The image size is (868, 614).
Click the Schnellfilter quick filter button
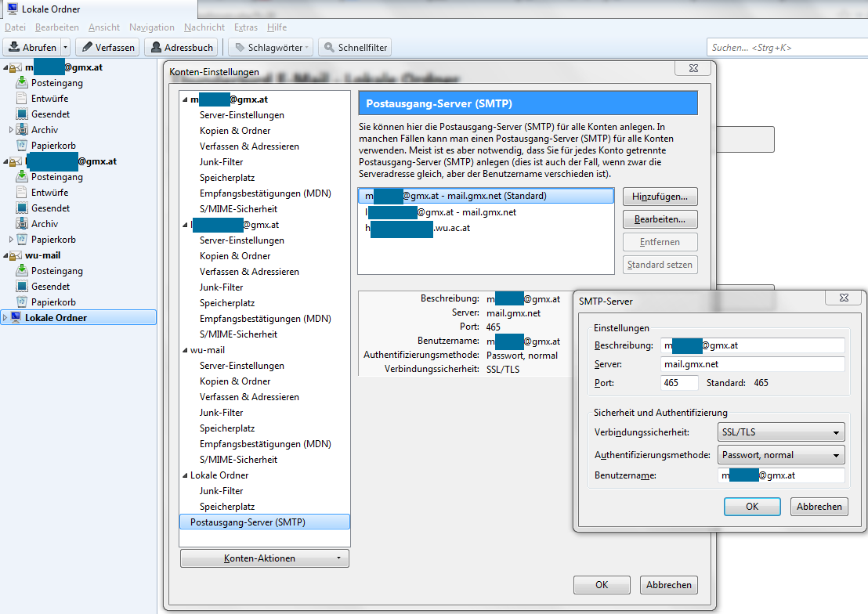354,48
